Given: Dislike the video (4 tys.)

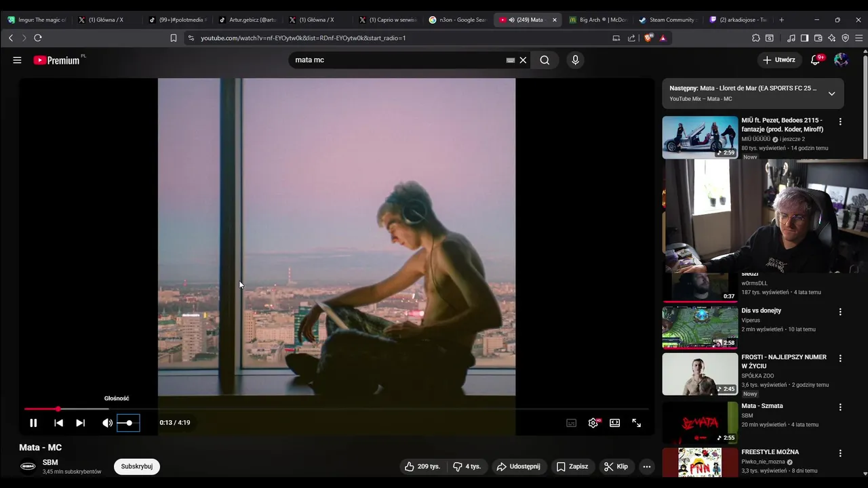Looking at the screenshot, I should coord(467,466).
